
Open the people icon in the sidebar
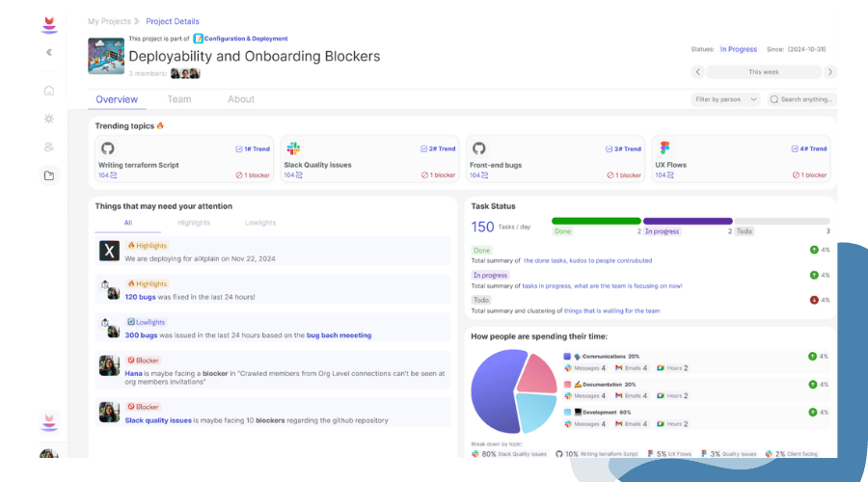(x=49, y=147)
